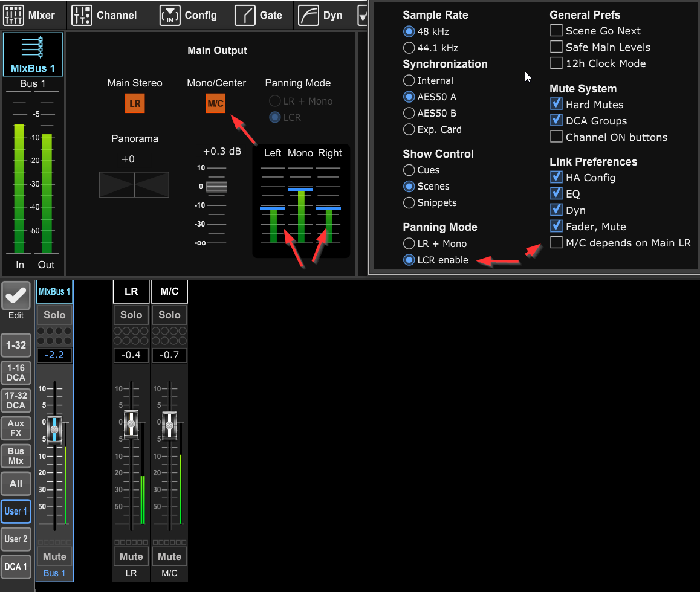Select the M/C strip header
The image size is (700, 592).
(x=170, y=291)
